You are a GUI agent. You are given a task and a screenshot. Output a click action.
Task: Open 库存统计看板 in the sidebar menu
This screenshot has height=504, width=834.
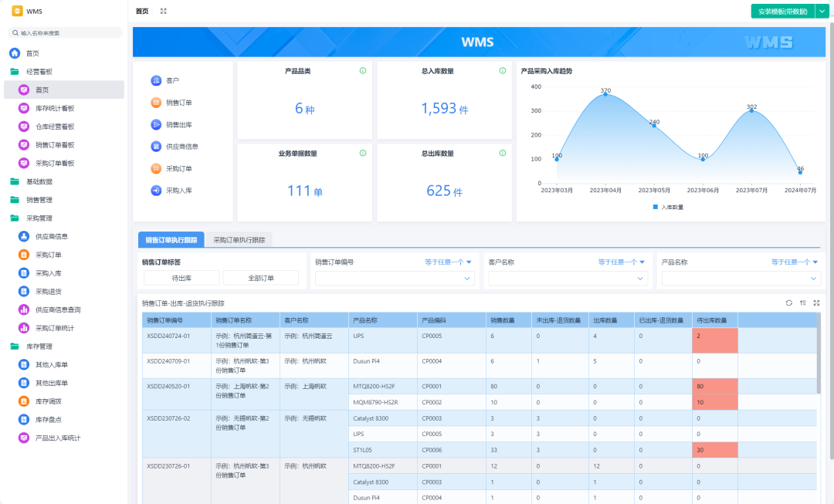[x=55, y=108]
